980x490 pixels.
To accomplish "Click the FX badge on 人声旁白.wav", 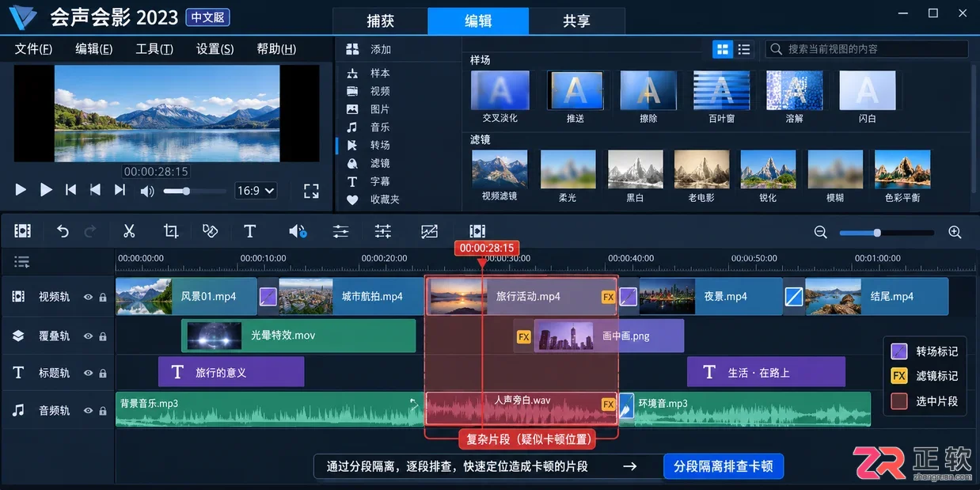I will [x=608, y=404].
